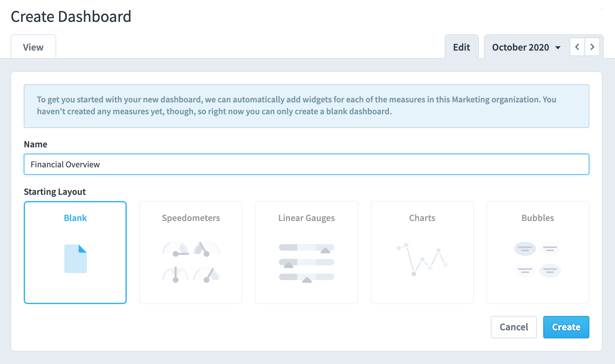This screenshot has height=364, width=615.
Task: Click the bubbles layout icon
Action: (538, 260)
